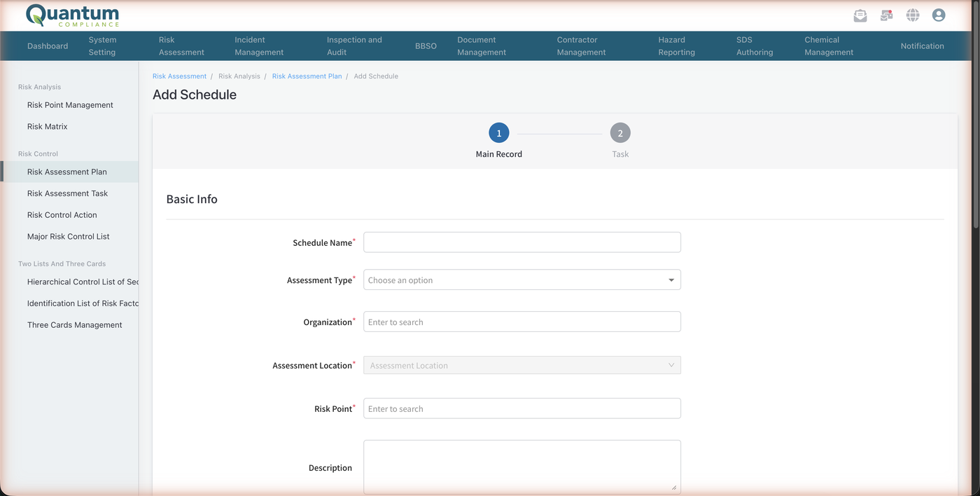Open Risk Matrix in sidebar
This screenshot has width=980, height=496.
(x=48, y=127)
